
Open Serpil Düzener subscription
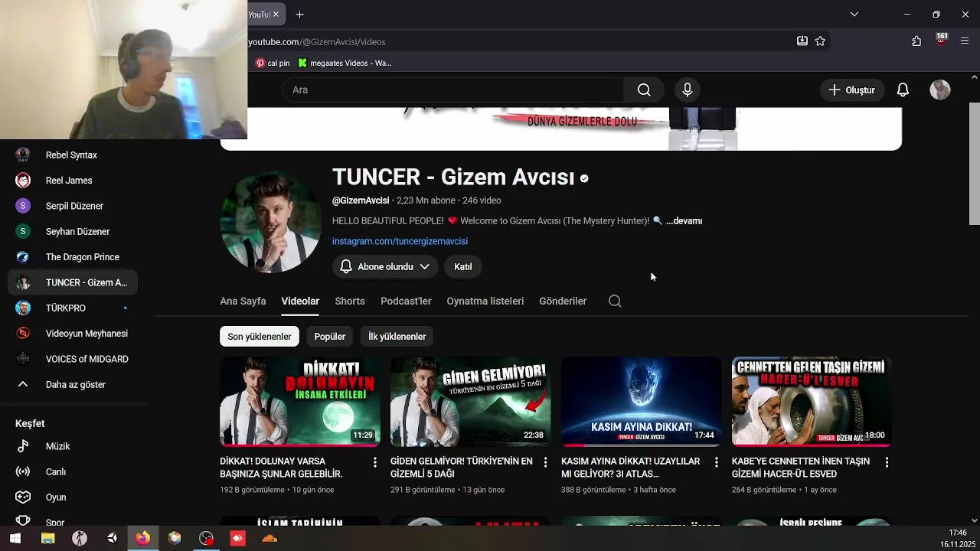tap(73, 206)
